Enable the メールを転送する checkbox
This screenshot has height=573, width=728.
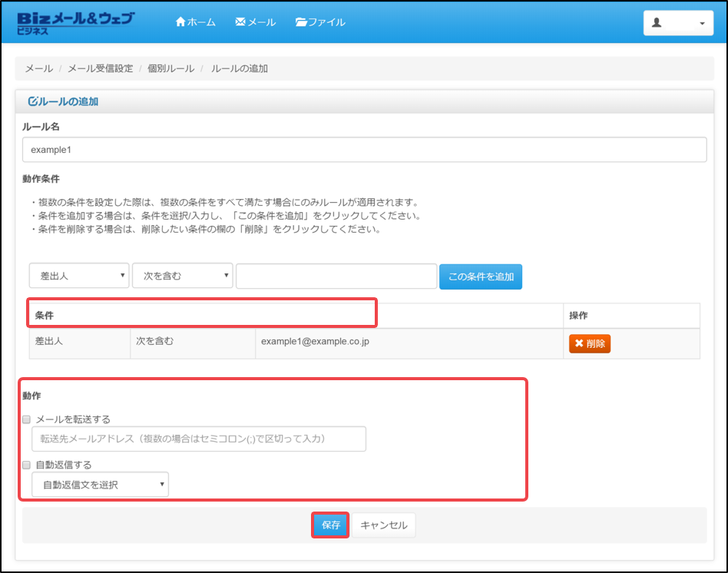pos(27,419)
